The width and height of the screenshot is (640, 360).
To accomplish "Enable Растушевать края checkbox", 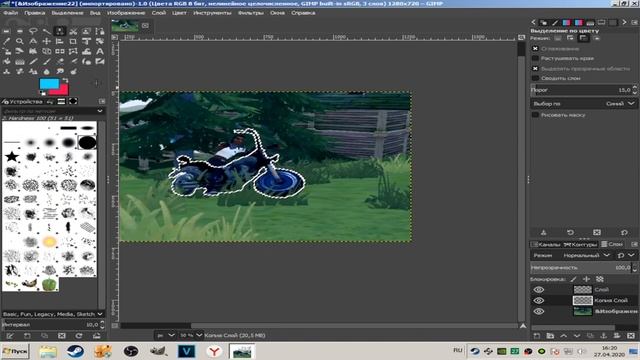I will click(536, 58).
